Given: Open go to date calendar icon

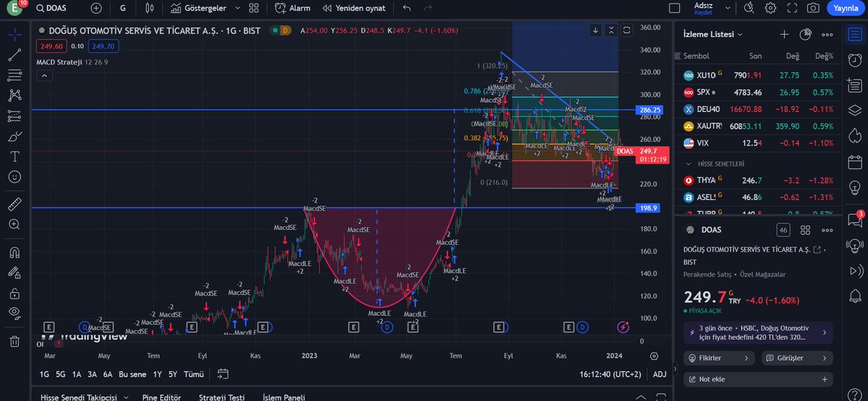Looking at the screenshot, I should (223, 374).
